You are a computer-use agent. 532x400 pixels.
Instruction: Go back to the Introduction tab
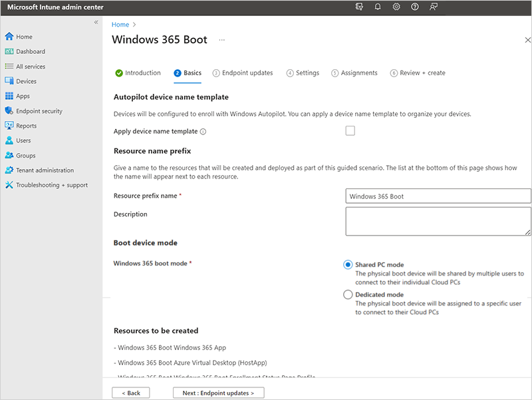[142, 73]
